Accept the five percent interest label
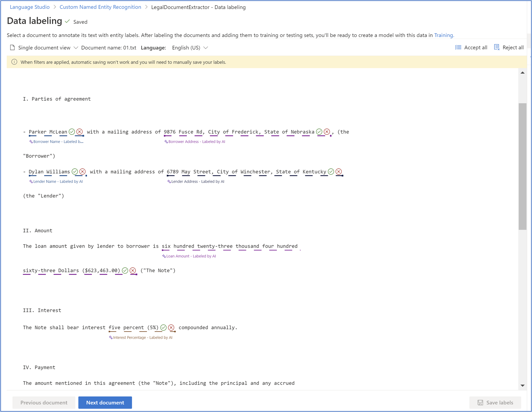 (x=163, y=327)
